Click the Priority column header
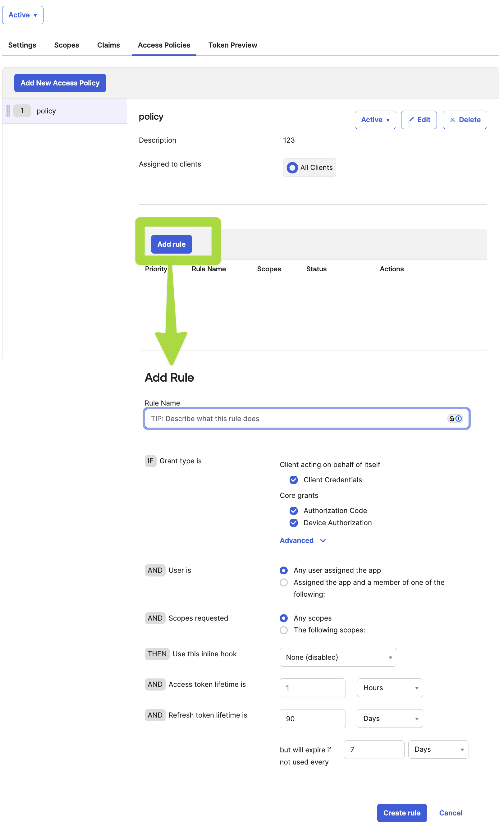 point(156,269)
